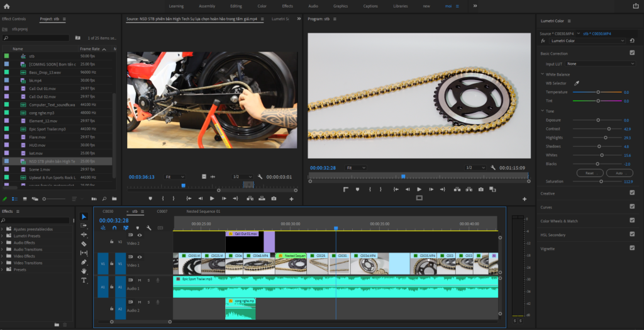The width and height of the screenshot is (644, 330).
Task: Switch Project panel to icon view
Action: (x=25, y=199)
